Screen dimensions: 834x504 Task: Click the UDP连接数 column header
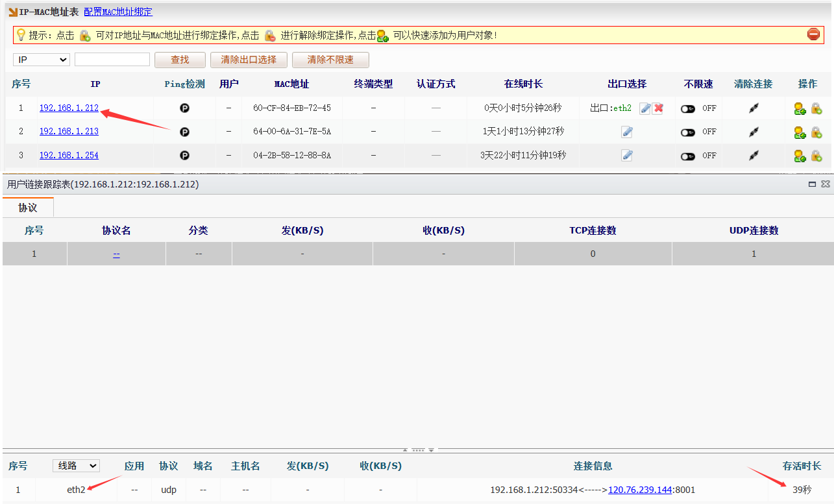[x=754, y=230]
